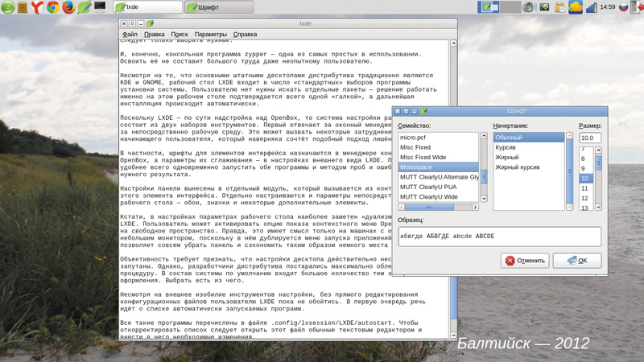Click editor scrollbar down arrow

click(x=453, y=335)
